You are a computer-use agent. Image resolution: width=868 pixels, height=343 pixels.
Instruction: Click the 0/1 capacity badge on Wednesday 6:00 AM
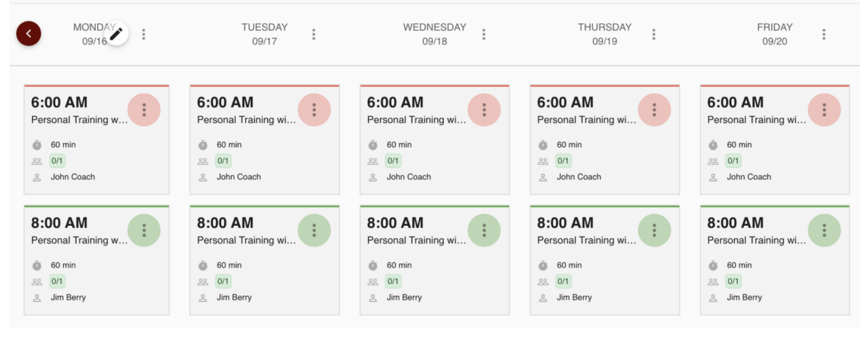393,161
